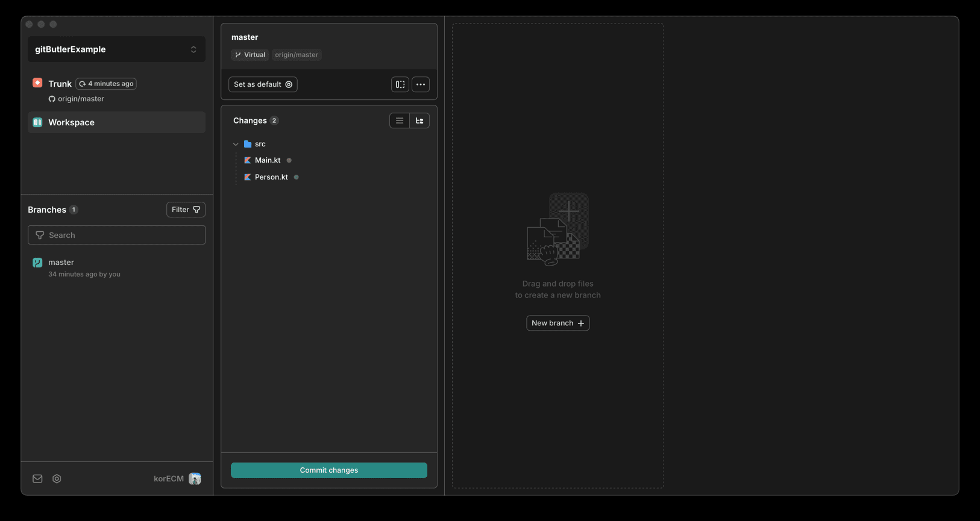
Task: Click the New branch button
Action: pos(558,323)
